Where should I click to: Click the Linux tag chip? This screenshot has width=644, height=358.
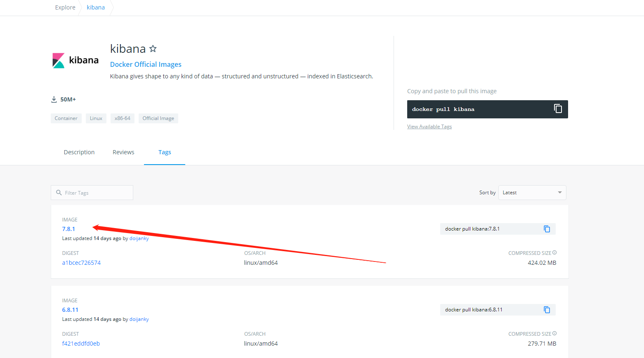96,118
